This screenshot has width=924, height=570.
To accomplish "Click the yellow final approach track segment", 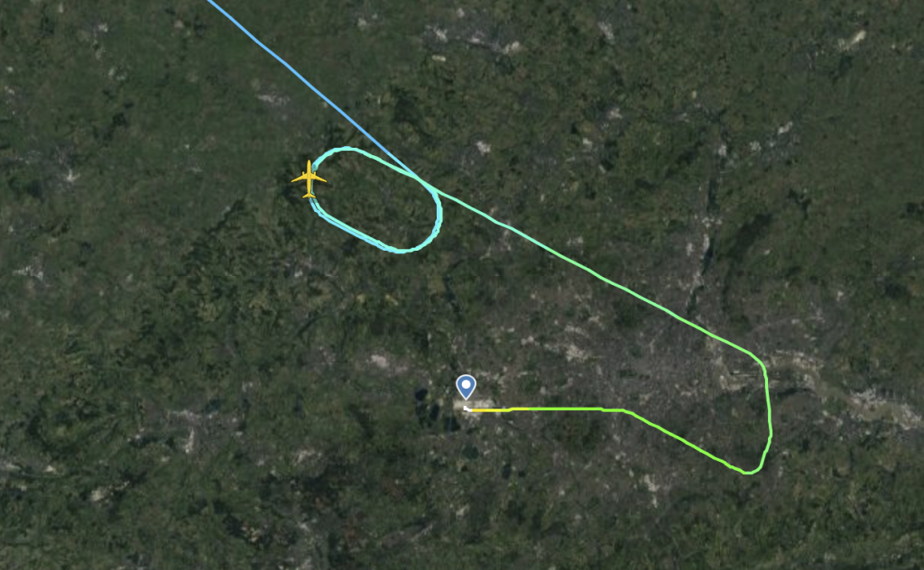I will (x=489, y=409).
